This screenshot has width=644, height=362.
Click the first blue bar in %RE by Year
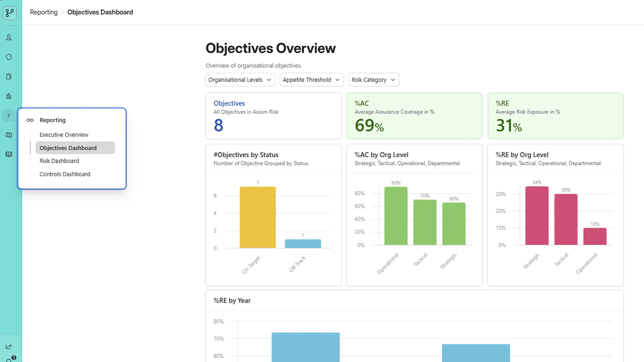[x=306, y=347]
